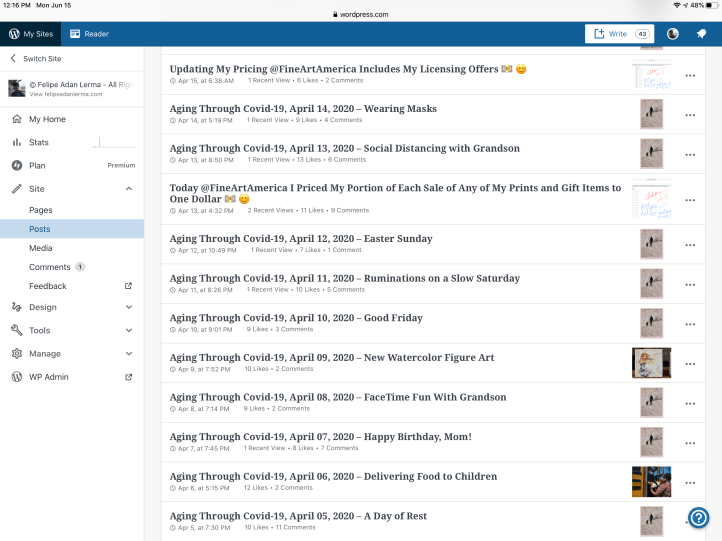This screenshot has width=722, height=541.
Task: Open Comments in the sidebar
Action: [50, 267]
